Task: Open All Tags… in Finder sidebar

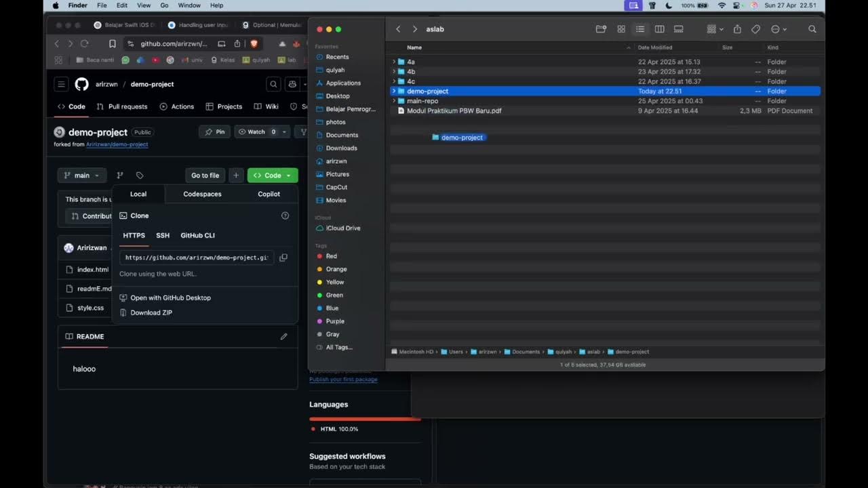Action: (x=339, y=347)
